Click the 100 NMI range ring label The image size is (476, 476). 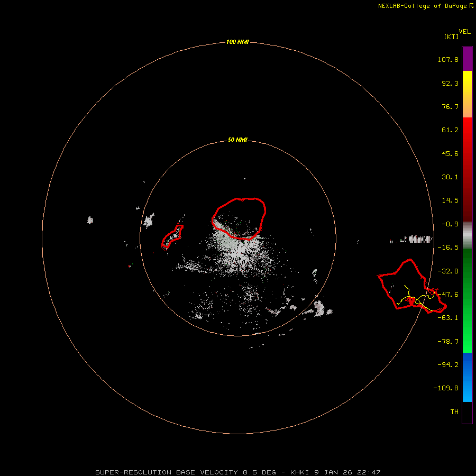[237, 42]
